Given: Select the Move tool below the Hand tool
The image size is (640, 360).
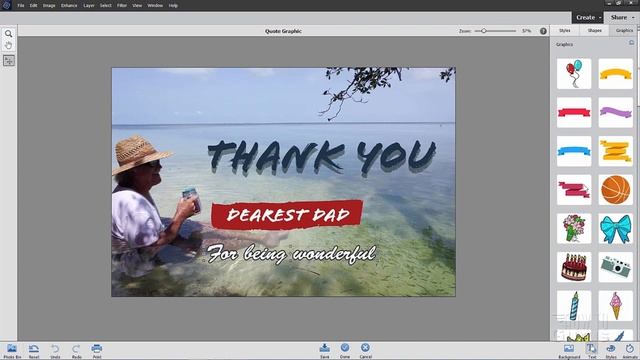Looking at the screenshot, I should point(9,61).
